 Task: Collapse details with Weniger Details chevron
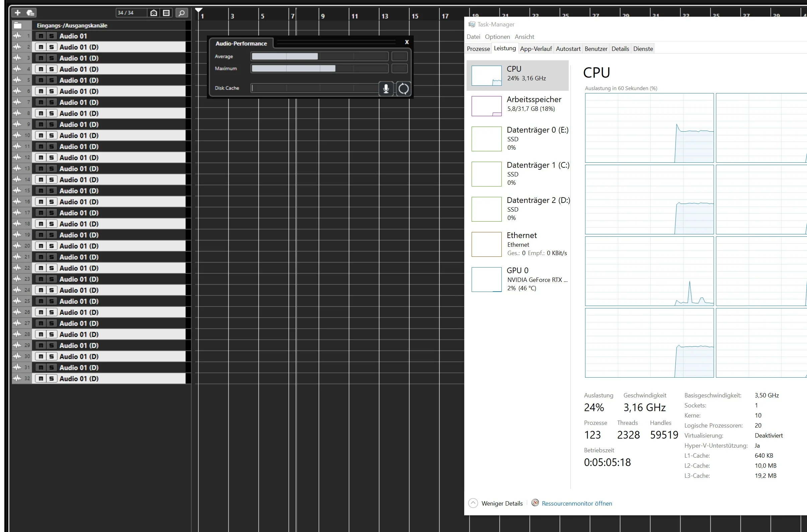tap(473, 503)
